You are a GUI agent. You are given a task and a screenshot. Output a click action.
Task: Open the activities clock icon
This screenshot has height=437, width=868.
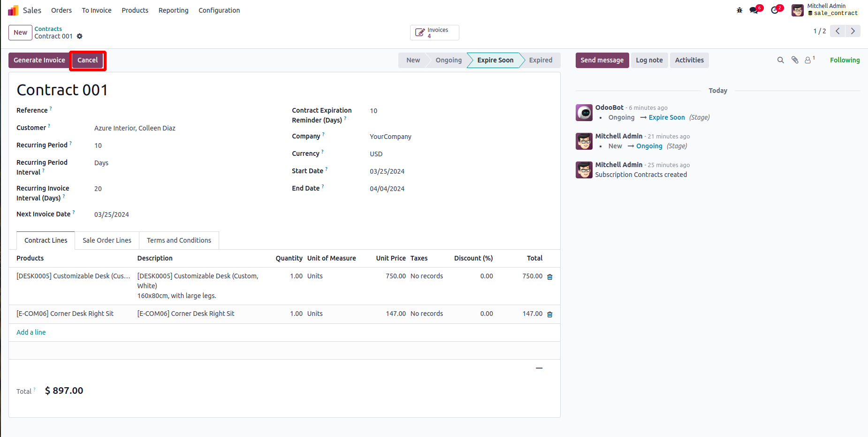tap(775, 10)
